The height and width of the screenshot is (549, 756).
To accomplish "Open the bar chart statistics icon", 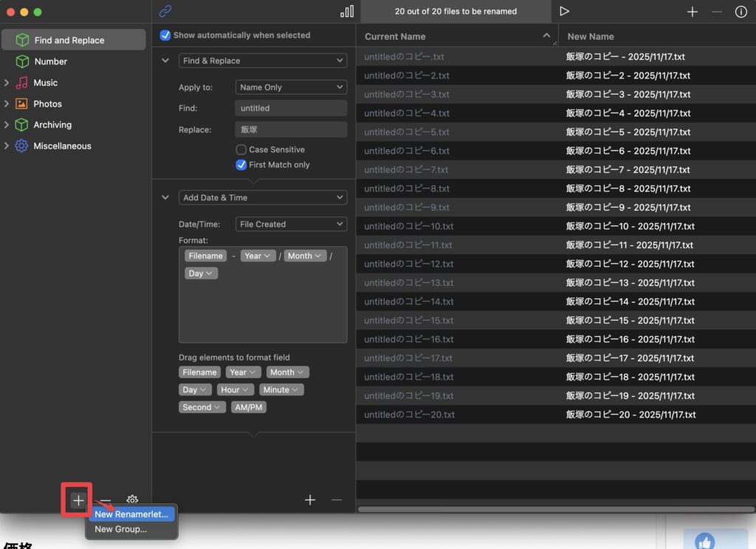I will (x=347, y=11).
